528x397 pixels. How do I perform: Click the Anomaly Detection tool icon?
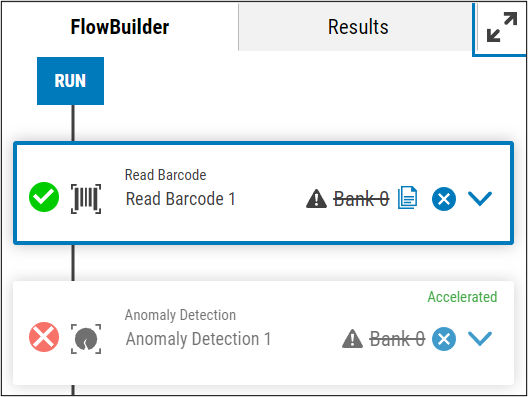(86, 339)
